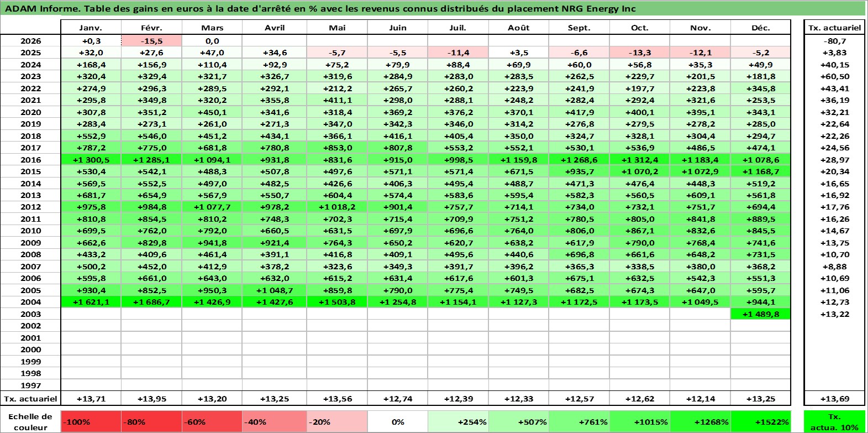Select the 2004 year row label

coord(30,302)
